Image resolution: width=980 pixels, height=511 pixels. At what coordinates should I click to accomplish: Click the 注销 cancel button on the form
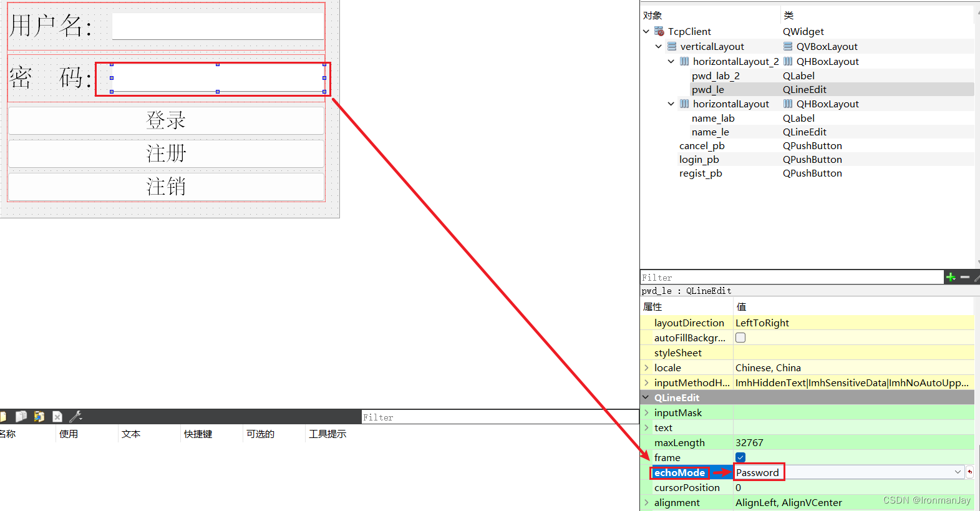click(x=166, y=187)
